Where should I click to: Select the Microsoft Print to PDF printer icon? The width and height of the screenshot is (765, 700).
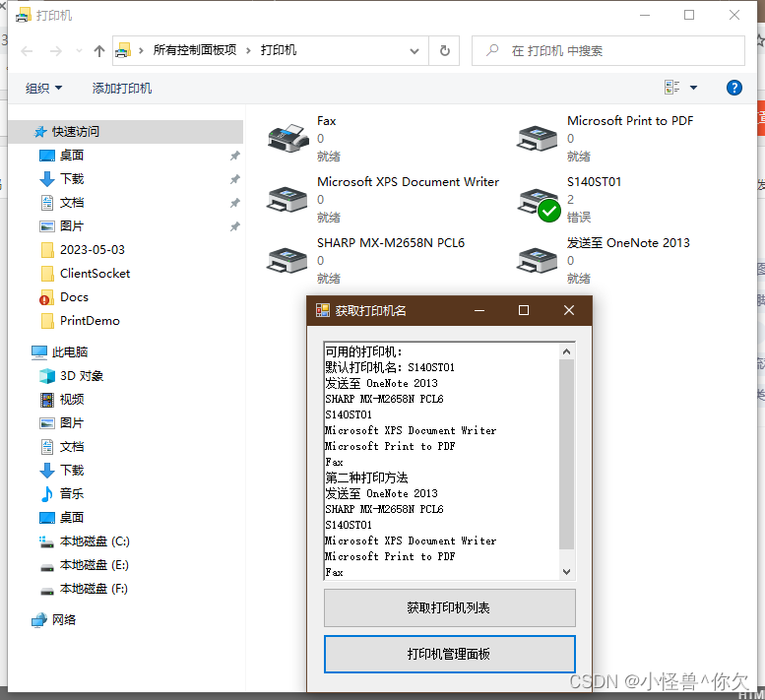tap(538, 139)
